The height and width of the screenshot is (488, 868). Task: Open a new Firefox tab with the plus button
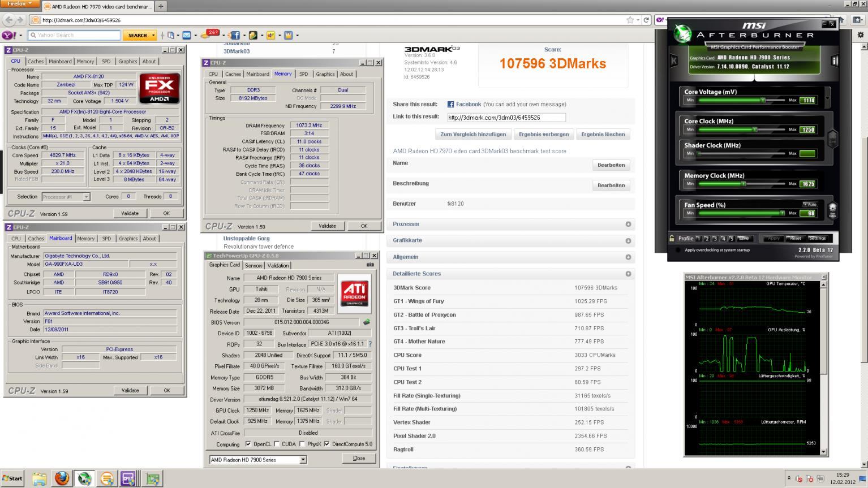coord(161,6)
